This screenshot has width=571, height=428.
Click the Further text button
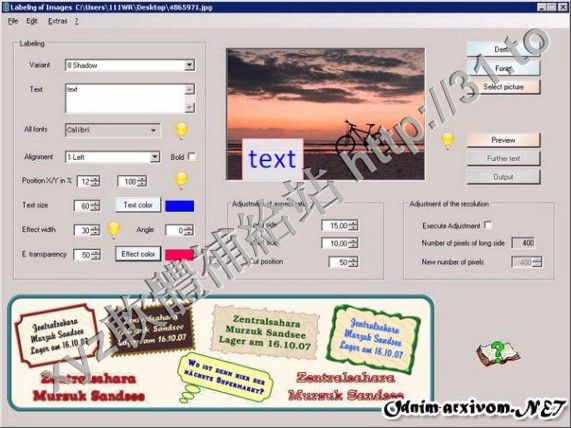(503, 158)
